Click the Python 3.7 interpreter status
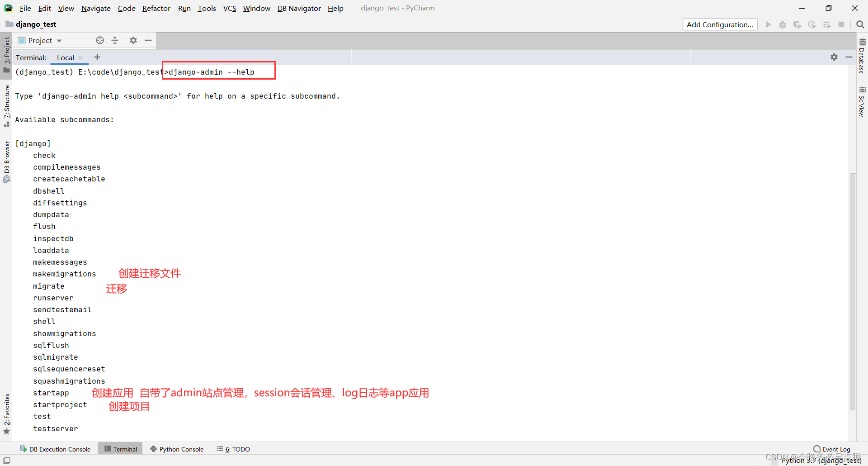The image size is (868, 466). pyautogui.click(x=821, y=461)
